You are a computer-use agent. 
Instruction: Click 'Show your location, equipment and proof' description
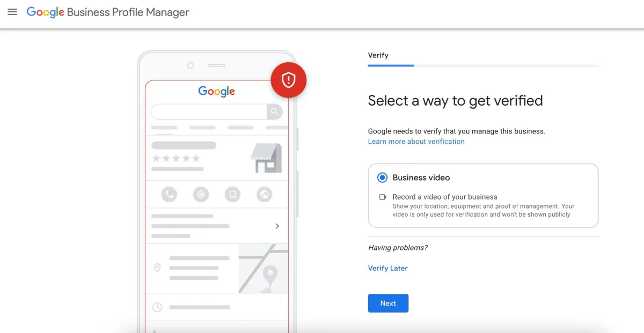click(484, 210)
